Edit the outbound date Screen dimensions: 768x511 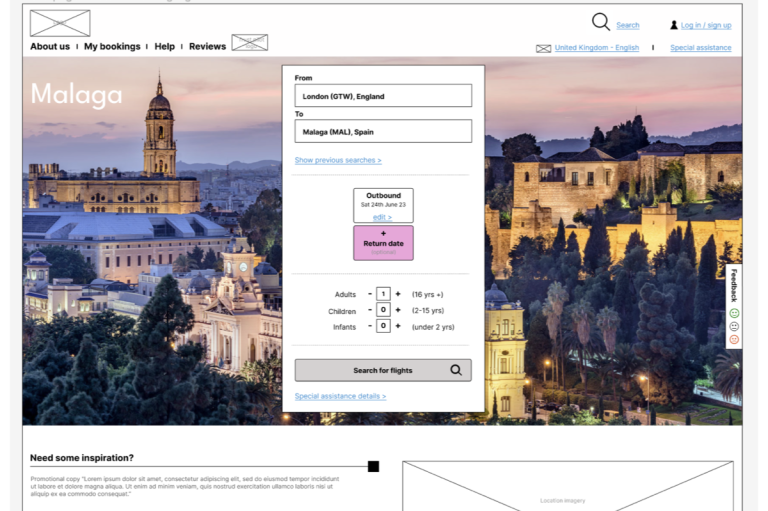pyautogui.click(x=382, y=217)
